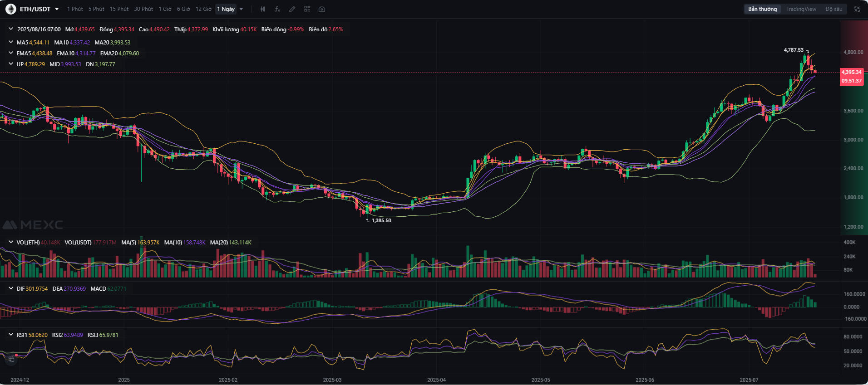Screen dimensions: 868x385
Task: Click the DN 3,197.77 label
Action: [101, 64]
